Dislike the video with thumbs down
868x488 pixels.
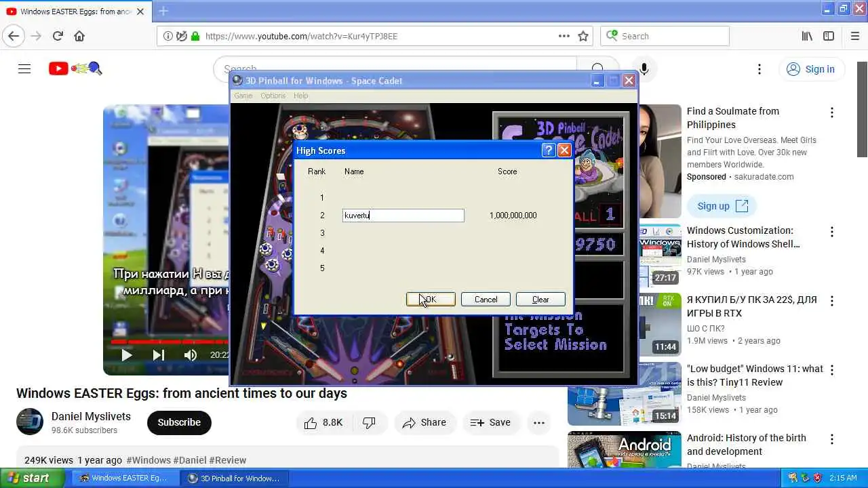pyautogui.click(x=370, y=423)
